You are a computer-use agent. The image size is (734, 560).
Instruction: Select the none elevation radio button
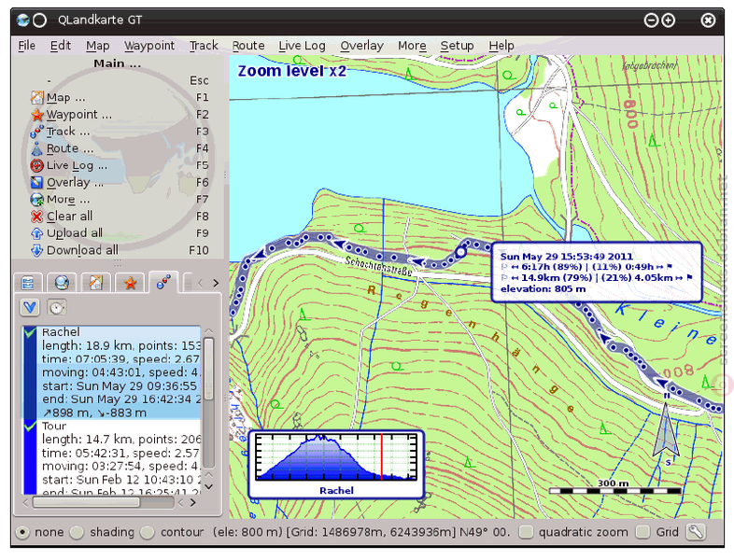[22, 532]
